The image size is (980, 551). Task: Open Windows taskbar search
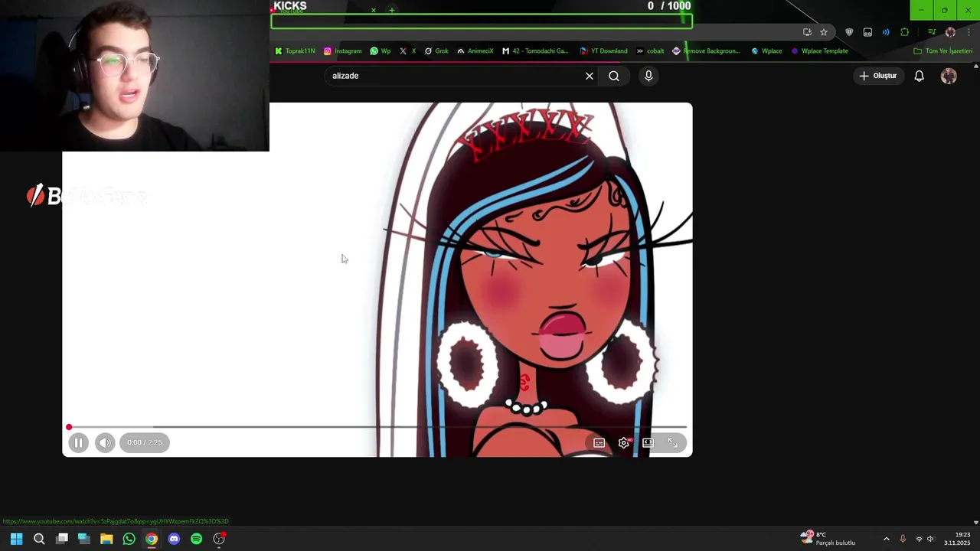pos(39,539)
